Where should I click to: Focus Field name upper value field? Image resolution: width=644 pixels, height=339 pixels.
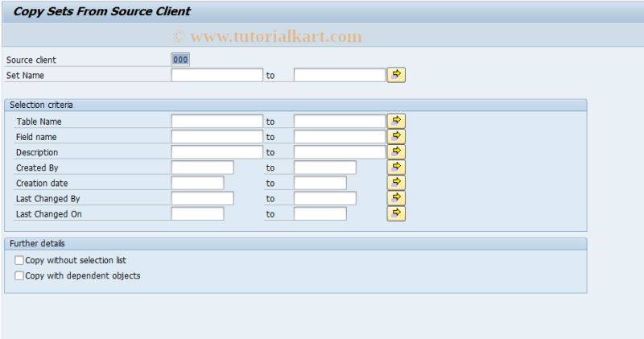point(340,136)
